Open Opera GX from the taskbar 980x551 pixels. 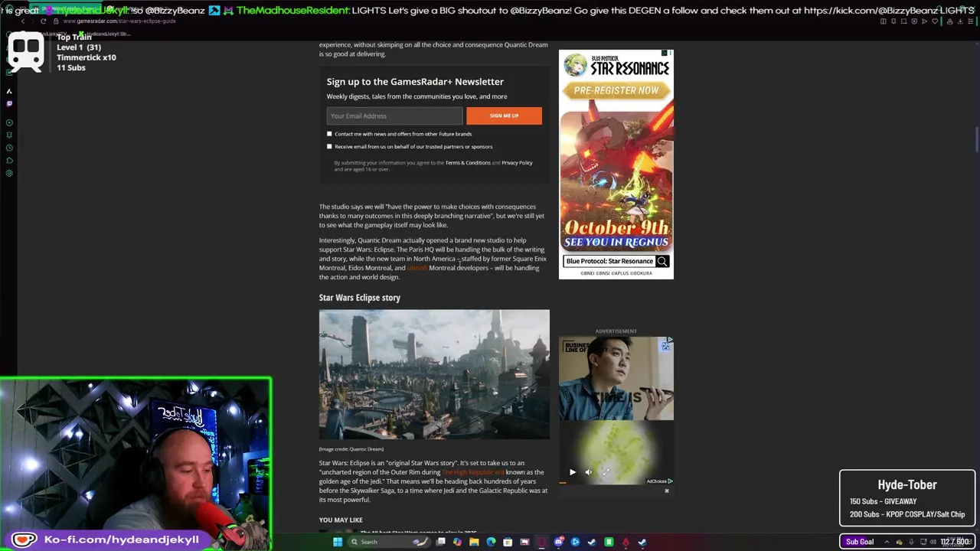pos(541,542)
